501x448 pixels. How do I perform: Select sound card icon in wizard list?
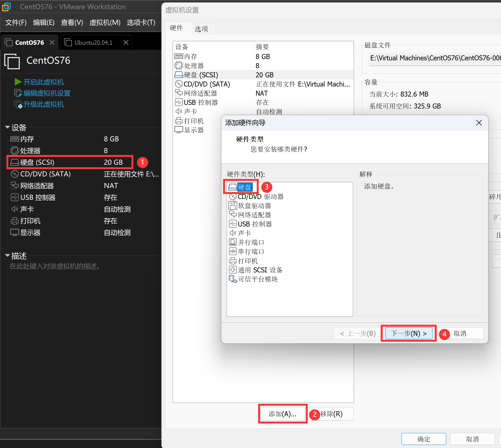(233, 233)
